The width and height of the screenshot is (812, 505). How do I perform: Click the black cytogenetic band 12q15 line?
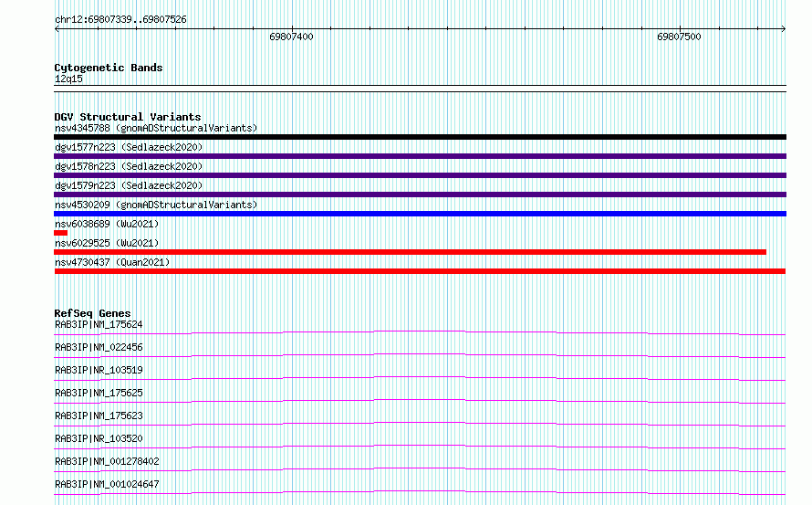pos(420,89)
